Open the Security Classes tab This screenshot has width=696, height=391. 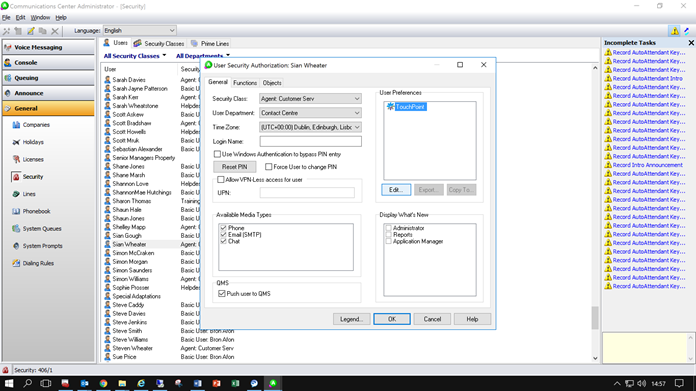pos(159,43)
